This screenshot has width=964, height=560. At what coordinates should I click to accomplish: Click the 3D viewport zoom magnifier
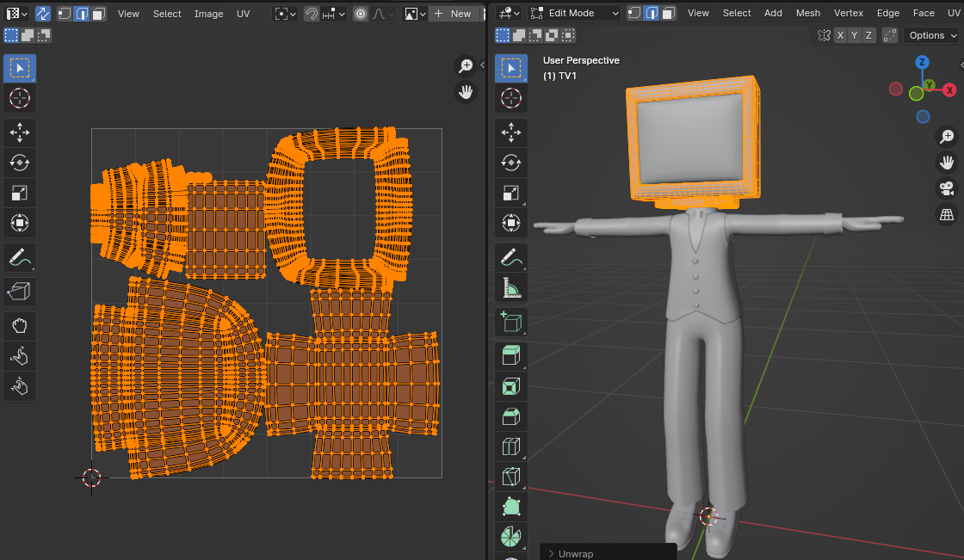pyautogui.click(x=947, y=136)
